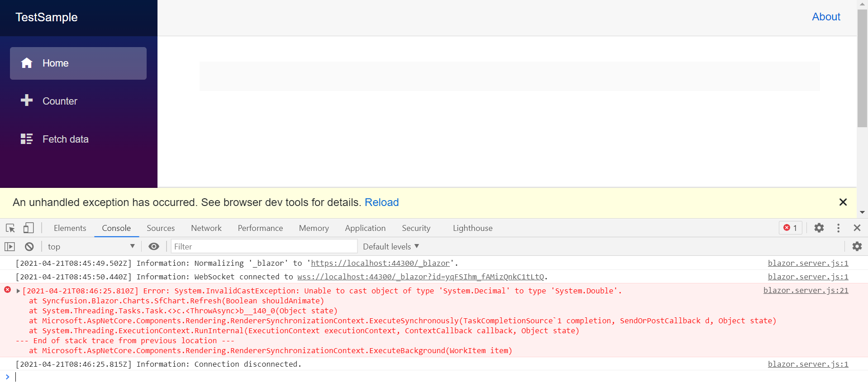The height and width of the screenshot is (388, 868).
Task: Switch to the Elements tab
Action: (70, 228)
